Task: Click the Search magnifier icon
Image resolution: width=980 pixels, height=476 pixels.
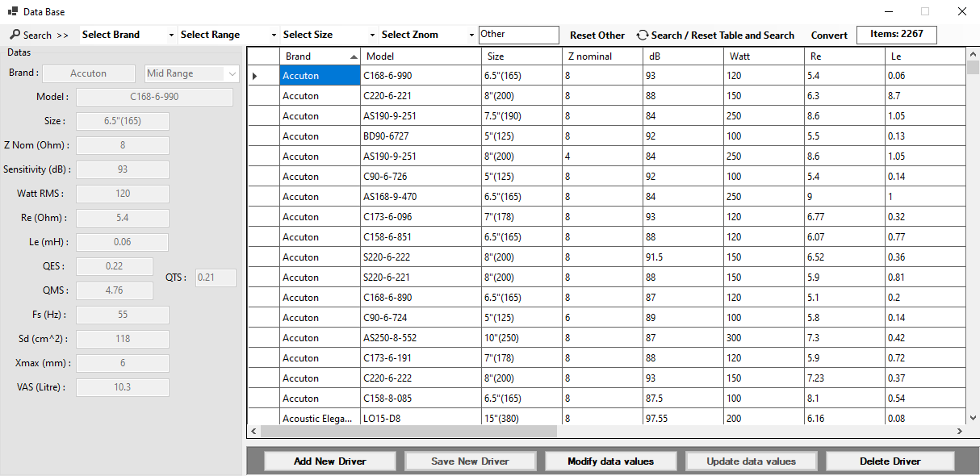Action: click(15, 35)
